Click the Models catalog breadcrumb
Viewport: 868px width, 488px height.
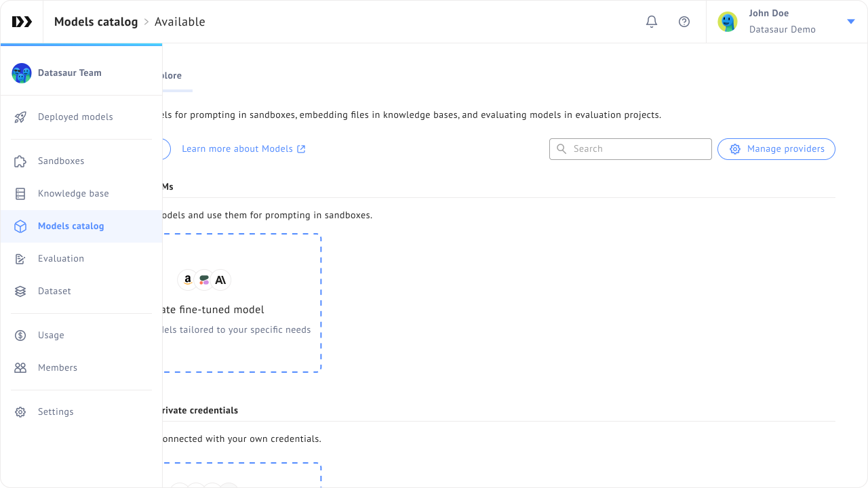point(96,22)
